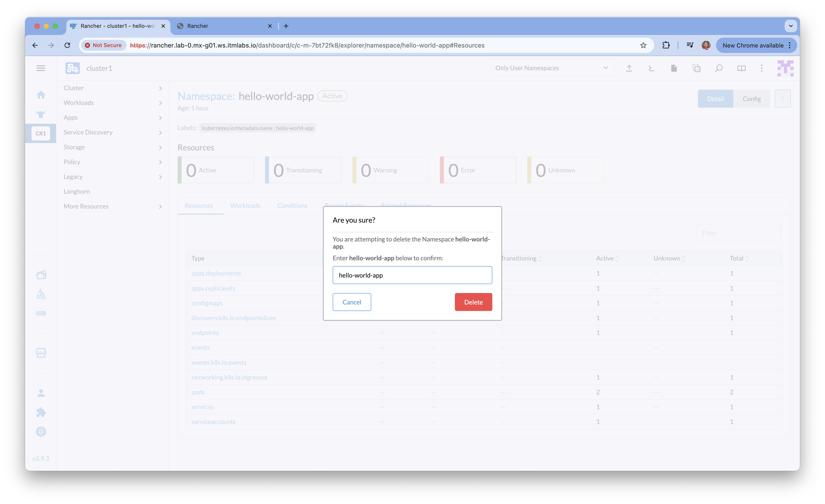Click the user avatar in header
This screenshot has width=825, height=504.
[x=785, y=68]
